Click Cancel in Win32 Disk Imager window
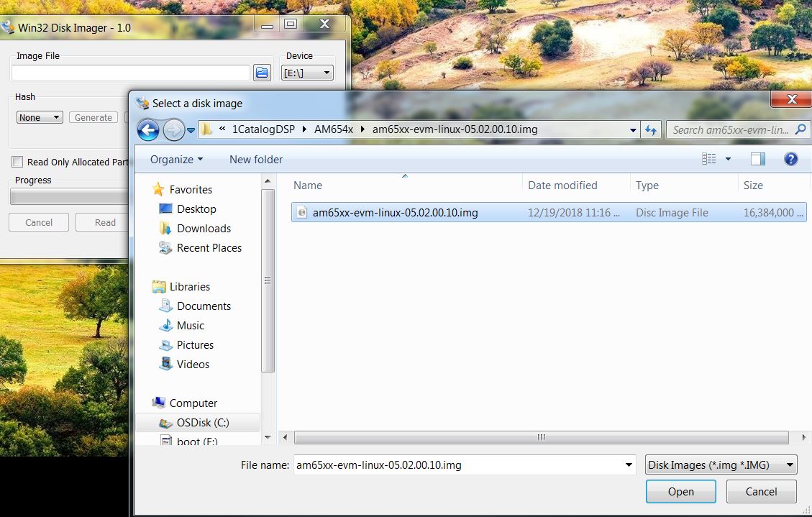This screenshot has width=812, height=517. 39,222
